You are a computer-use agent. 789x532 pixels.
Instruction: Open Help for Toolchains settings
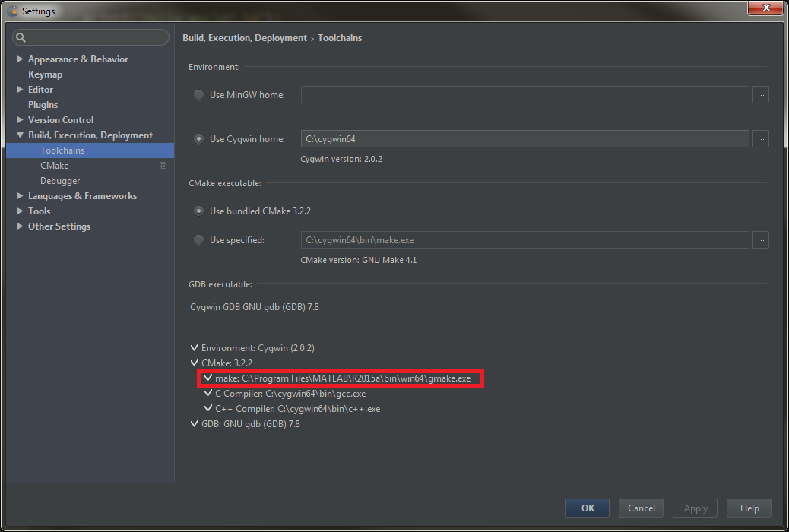coord(749,508)
